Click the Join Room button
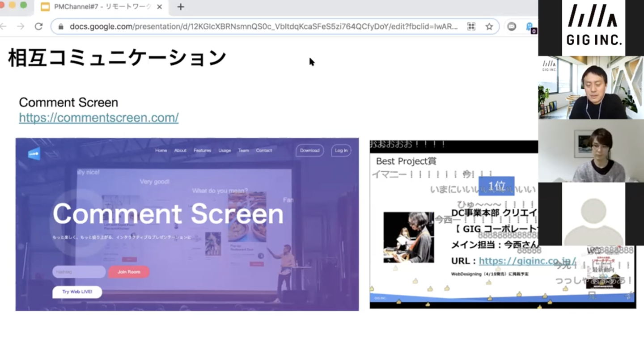 coord(129,272)
